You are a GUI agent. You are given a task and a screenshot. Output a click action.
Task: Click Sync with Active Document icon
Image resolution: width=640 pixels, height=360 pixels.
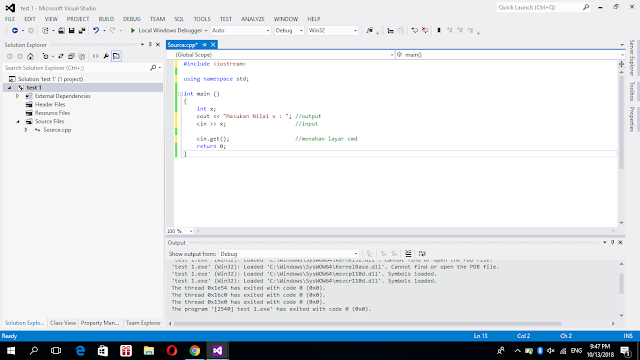pos(61,56)
